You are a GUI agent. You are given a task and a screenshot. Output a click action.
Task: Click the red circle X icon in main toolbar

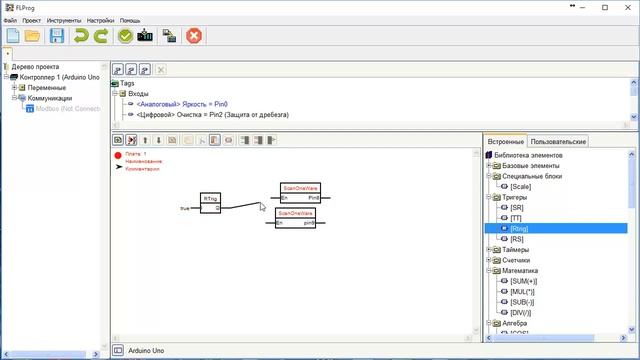194,36
